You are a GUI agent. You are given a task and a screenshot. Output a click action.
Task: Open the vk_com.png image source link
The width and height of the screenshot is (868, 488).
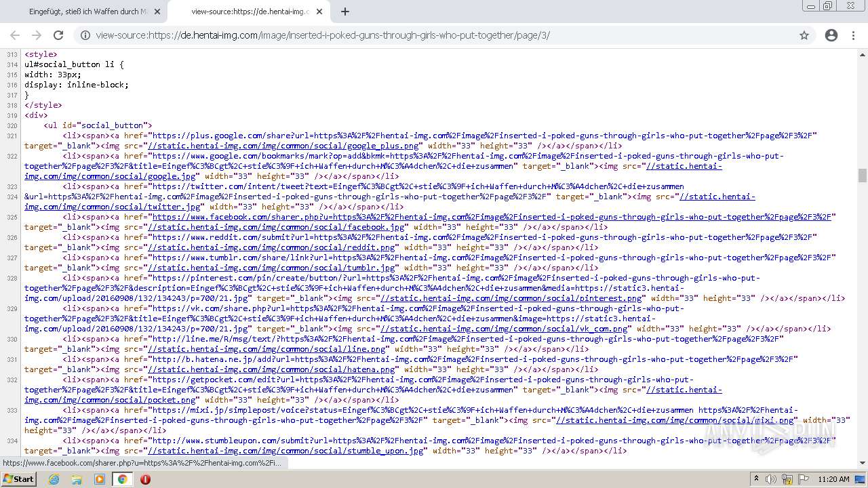coord(504,329)
